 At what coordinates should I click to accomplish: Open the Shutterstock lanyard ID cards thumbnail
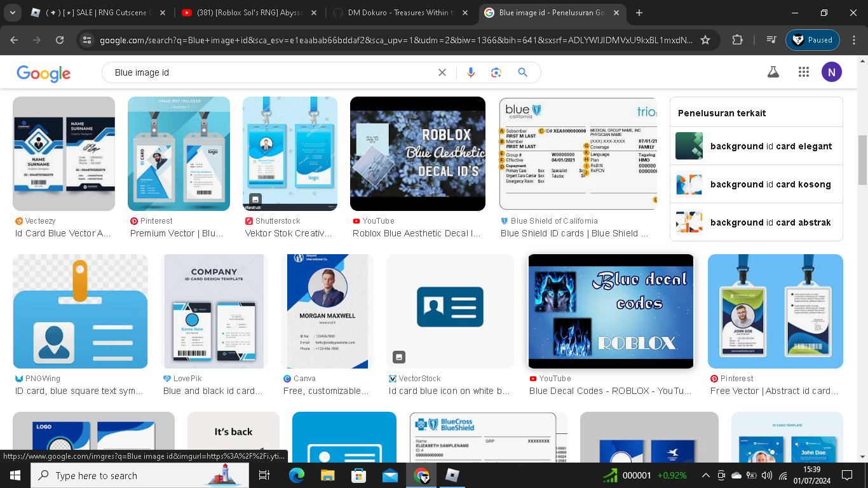pyautogui.click(x=290, y=154)
